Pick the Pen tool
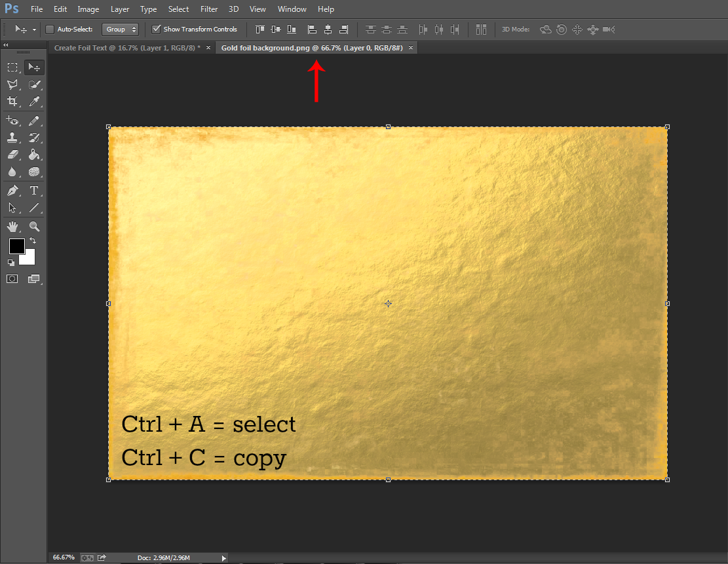Screen dimensions: 728x564 coord(12,191)
